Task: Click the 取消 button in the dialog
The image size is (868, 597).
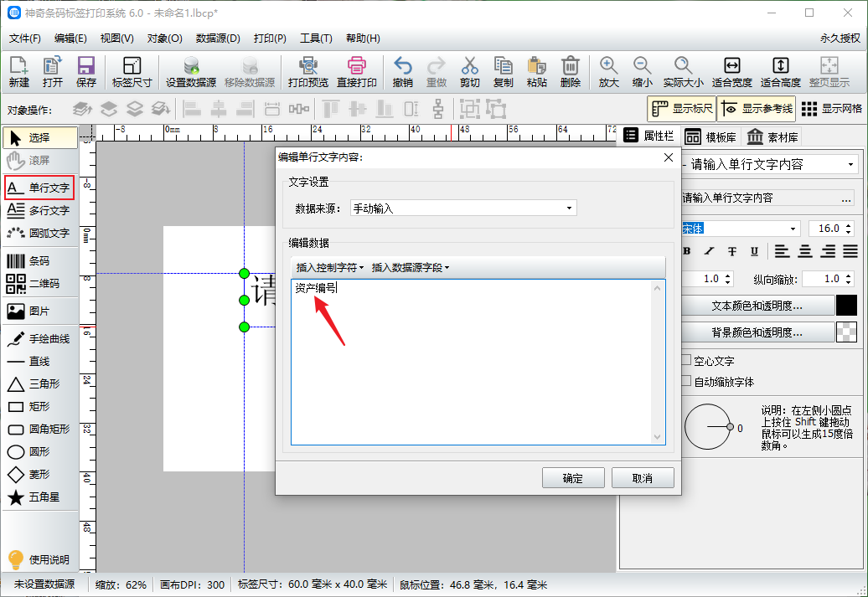Action: click(643, 478)
